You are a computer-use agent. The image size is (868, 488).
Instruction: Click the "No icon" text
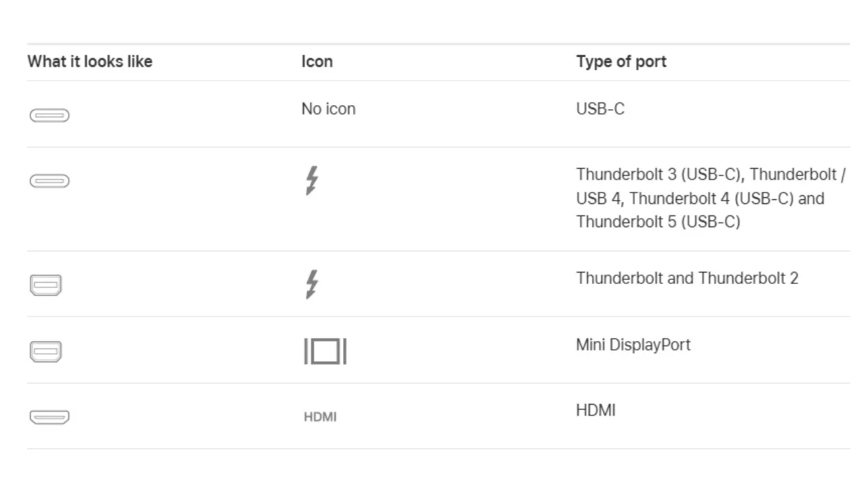[328, 109]
